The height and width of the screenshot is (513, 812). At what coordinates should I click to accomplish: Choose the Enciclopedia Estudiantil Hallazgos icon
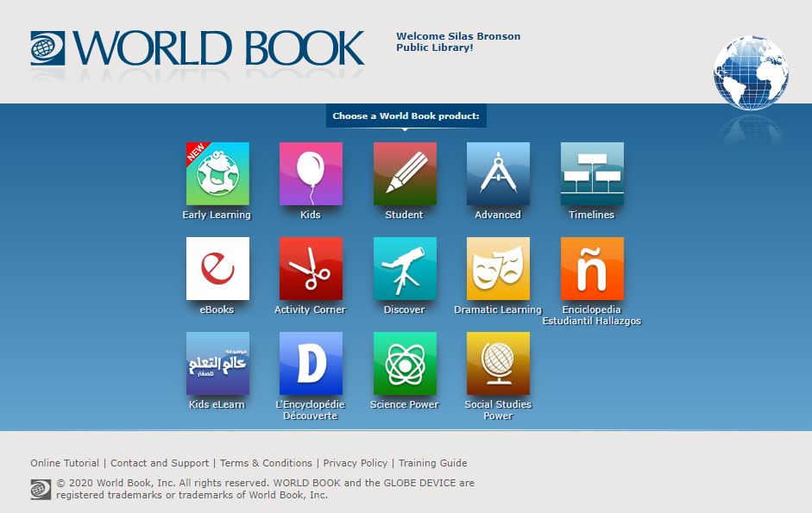coord(592,269)
